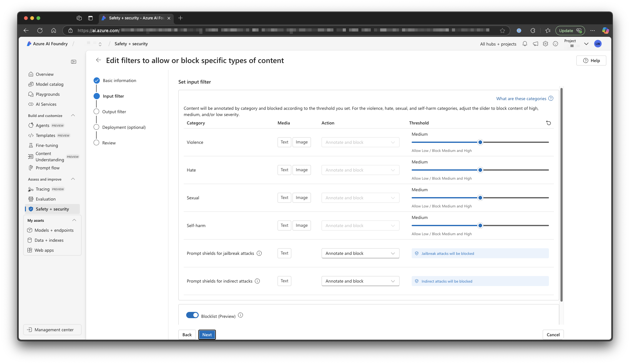Toggle Text media for Hate category
This screenshot has height=364, width=630.
[x=284, y=170]
